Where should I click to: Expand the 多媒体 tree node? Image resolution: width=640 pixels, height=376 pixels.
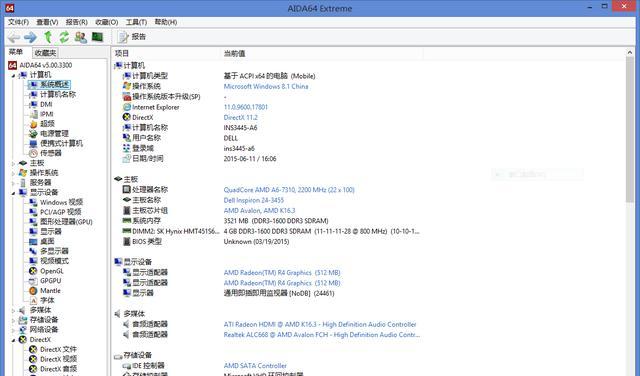pos(13,310)
